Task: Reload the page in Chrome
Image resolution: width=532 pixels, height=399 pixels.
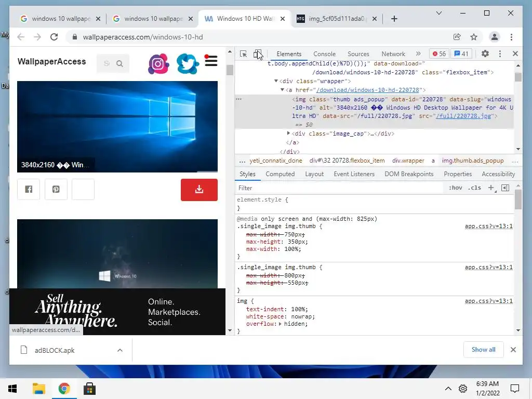Action: coord(54,37)
